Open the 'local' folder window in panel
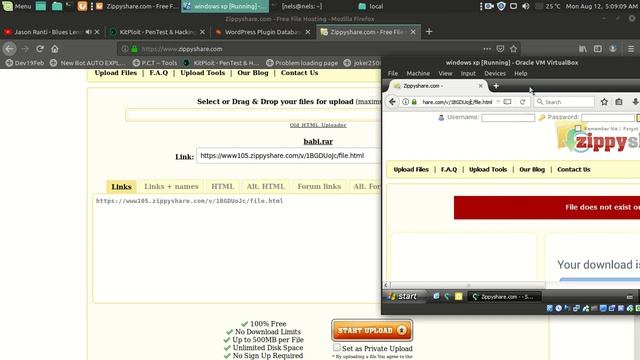The width and height of the screenshot is (640, 360). tap(371, 6)
